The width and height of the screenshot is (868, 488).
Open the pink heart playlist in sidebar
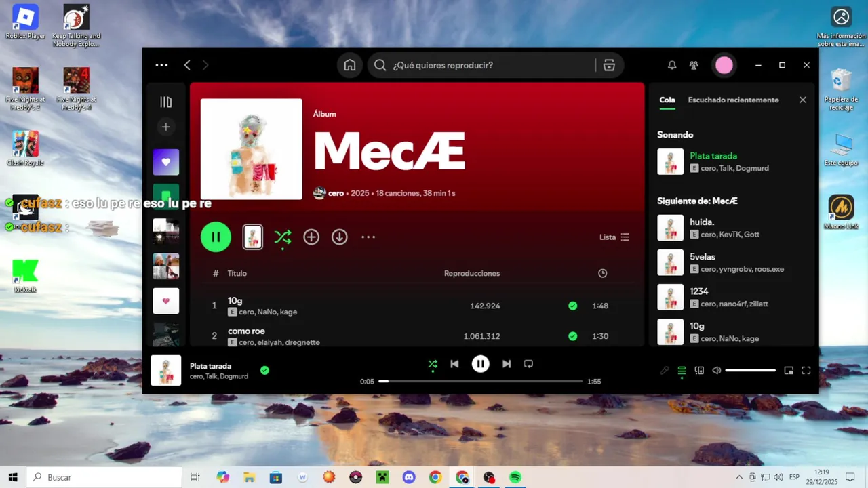click(x=166, y=301)
